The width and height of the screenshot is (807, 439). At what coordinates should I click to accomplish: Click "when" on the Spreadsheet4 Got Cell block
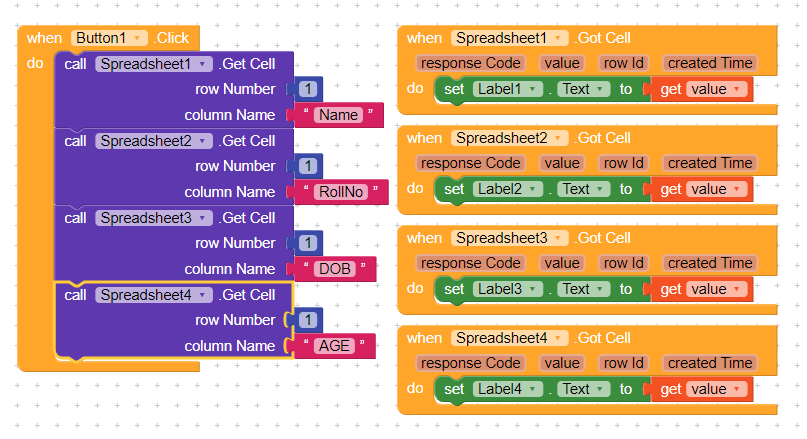[424, 338]
